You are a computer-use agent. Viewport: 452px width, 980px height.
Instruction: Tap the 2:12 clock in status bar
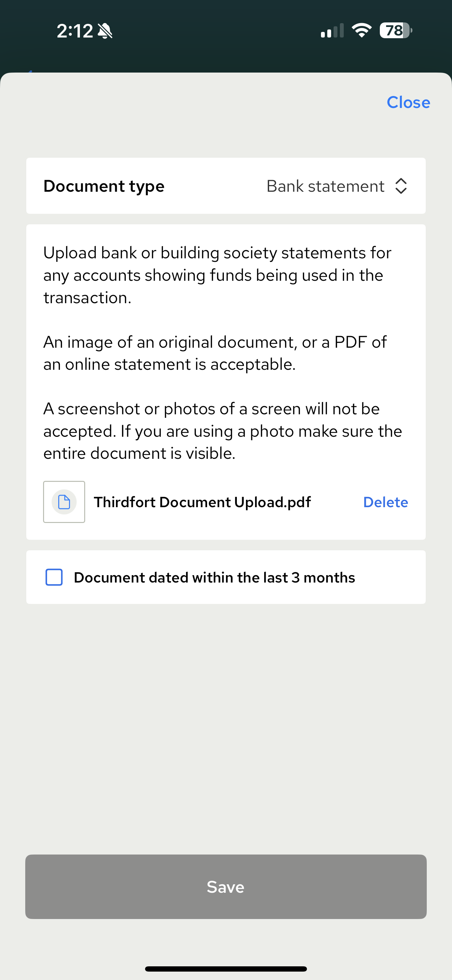pos(75,31)
